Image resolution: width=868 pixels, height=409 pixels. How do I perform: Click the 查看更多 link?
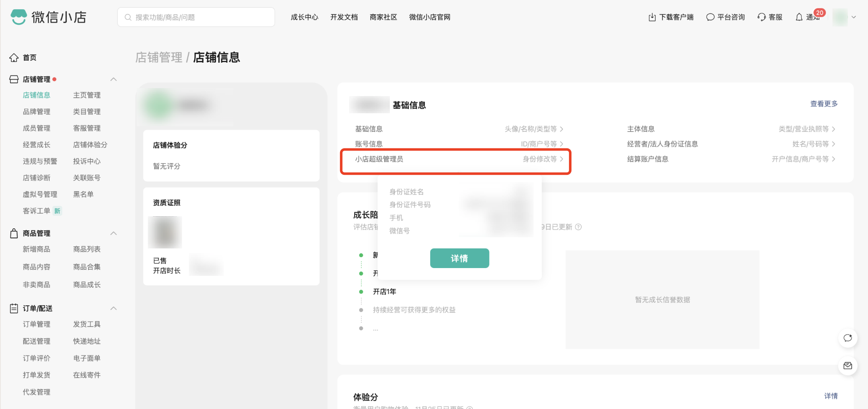pos(824,104)
